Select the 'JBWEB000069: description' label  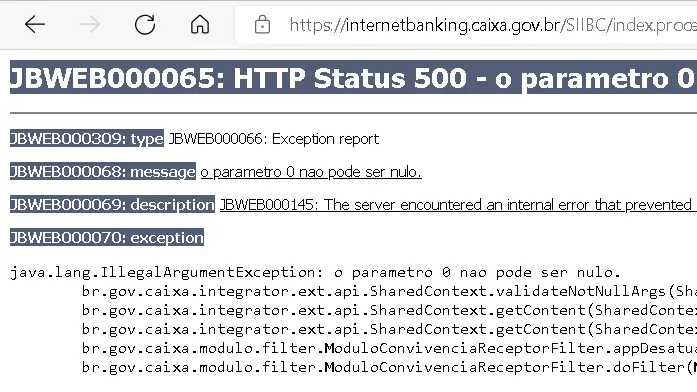[112, 204]
